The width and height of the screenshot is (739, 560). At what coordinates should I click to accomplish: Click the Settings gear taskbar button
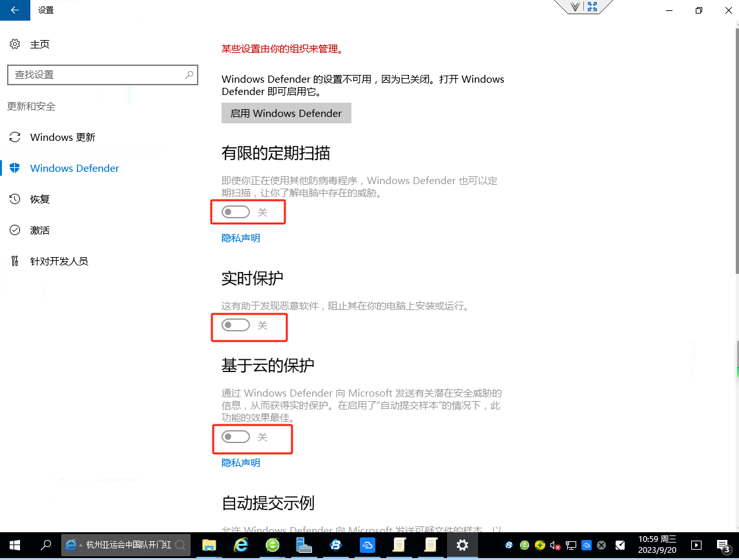click(x=463, y=545)
